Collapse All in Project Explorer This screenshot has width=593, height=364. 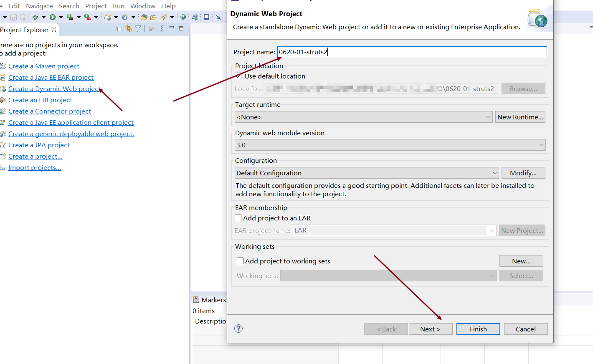click(119, 28)
